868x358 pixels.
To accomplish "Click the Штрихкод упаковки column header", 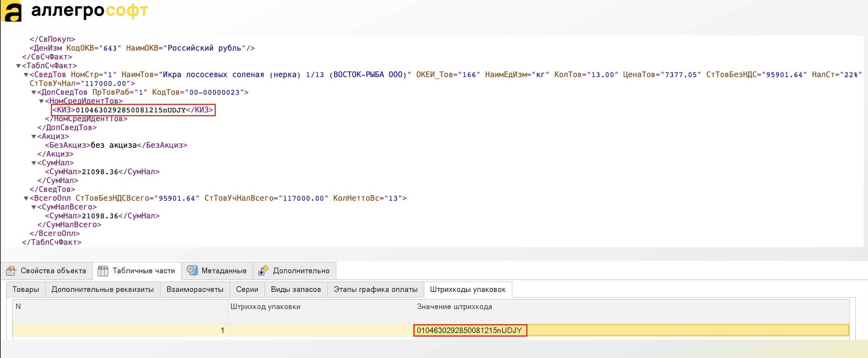I will tap(320, 311).
